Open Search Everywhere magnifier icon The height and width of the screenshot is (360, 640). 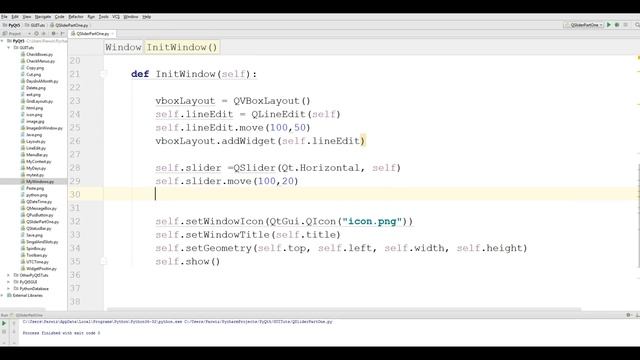coord(638,25)
